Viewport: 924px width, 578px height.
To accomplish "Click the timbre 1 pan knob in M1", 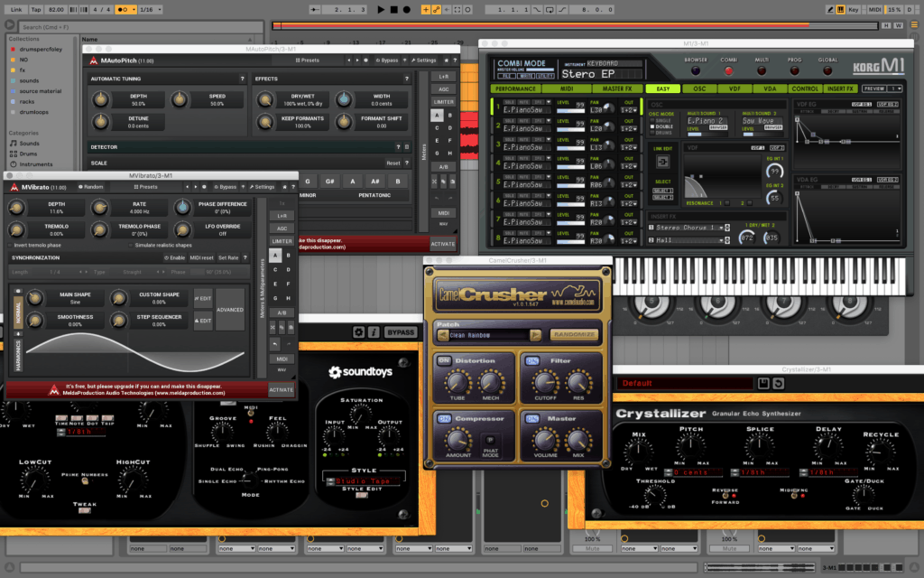I will click(x=609, y=109).
